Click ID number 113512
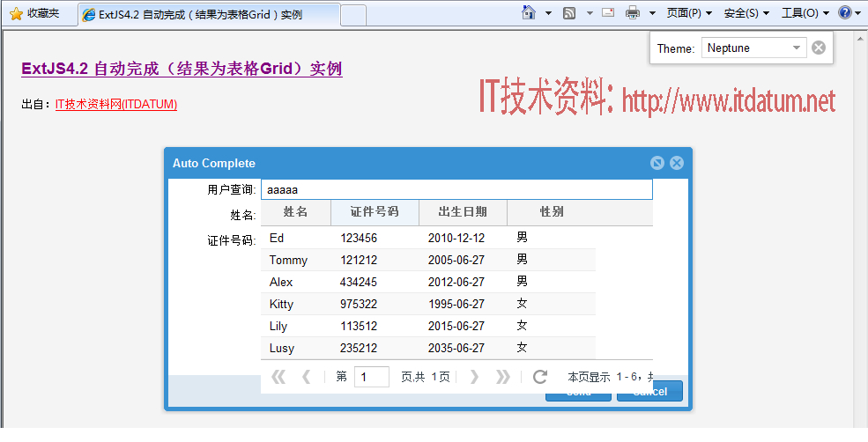 pyautogui.click(x=359, y=327)
